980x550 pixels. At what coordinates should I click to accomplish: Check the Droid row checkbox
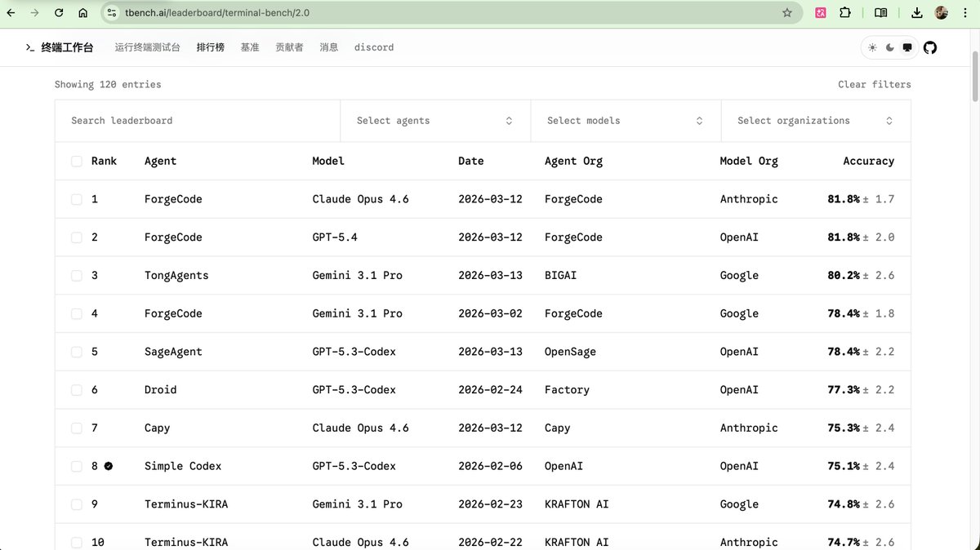click(x=77, y=390)
